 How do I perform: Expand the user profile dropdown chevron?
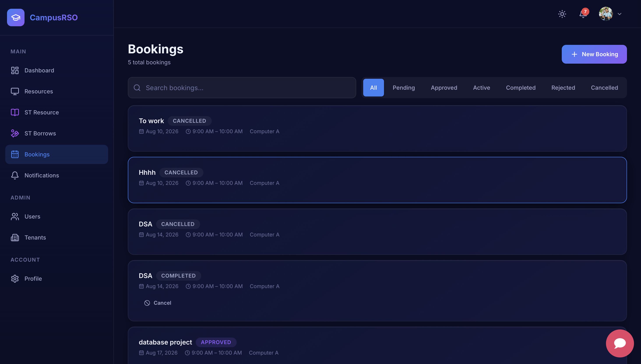[620, 14]
